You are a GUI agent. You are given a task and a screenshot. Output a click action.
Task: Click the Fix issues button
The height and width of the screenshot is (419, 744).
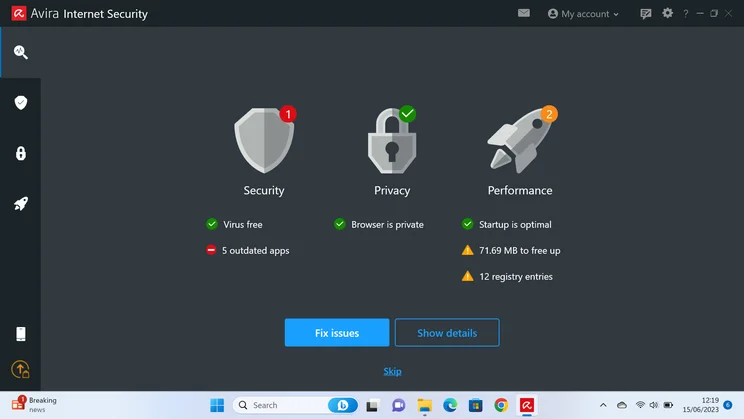[337, 333]
